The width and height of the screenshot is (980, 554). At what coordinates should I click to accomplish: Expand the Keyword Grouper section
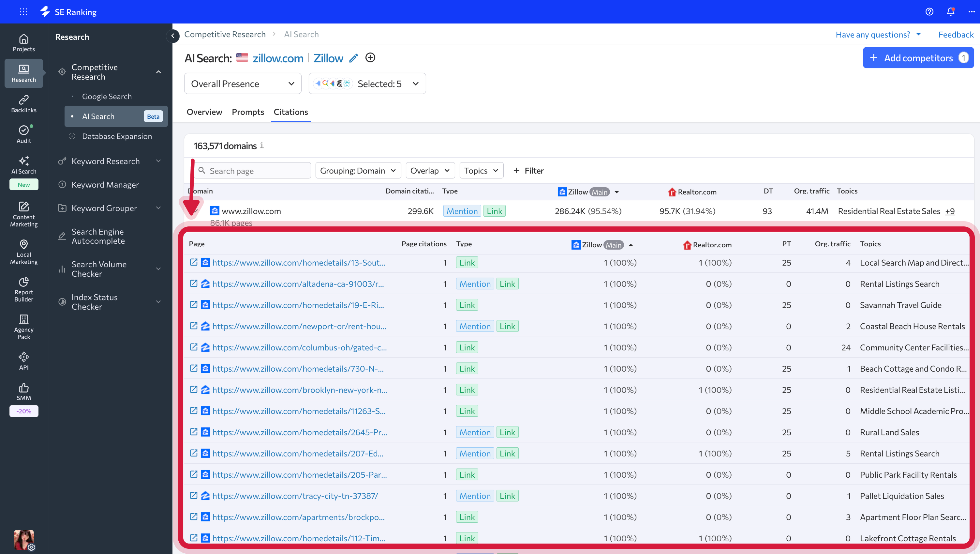(x=159, y=208)
